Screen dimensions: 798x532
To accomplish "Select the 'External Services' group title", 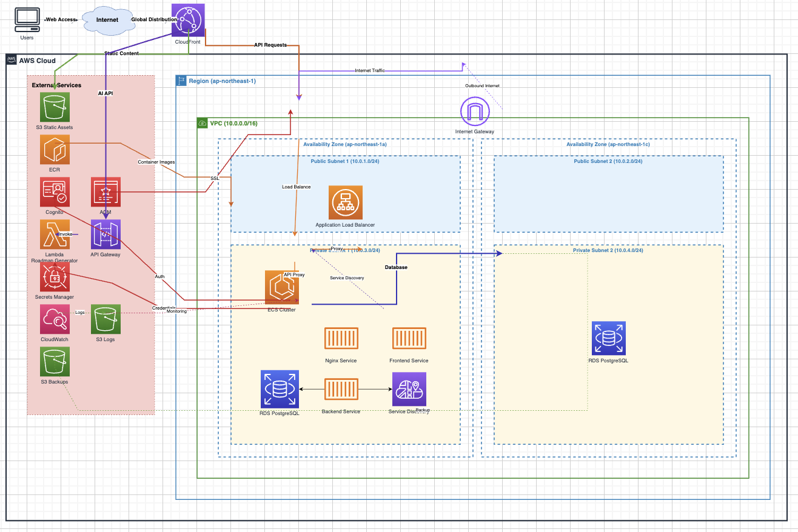I will point(56,85).
